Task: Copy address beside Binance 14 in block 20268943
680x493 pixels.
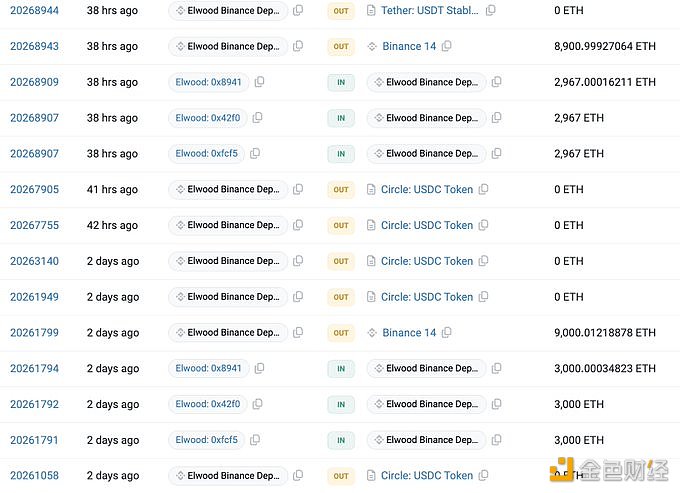Action: click(446, 46)
